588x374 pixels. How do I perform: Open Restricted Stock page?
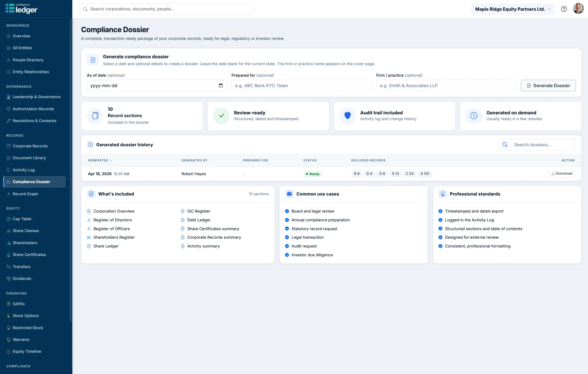click(34, 328)
